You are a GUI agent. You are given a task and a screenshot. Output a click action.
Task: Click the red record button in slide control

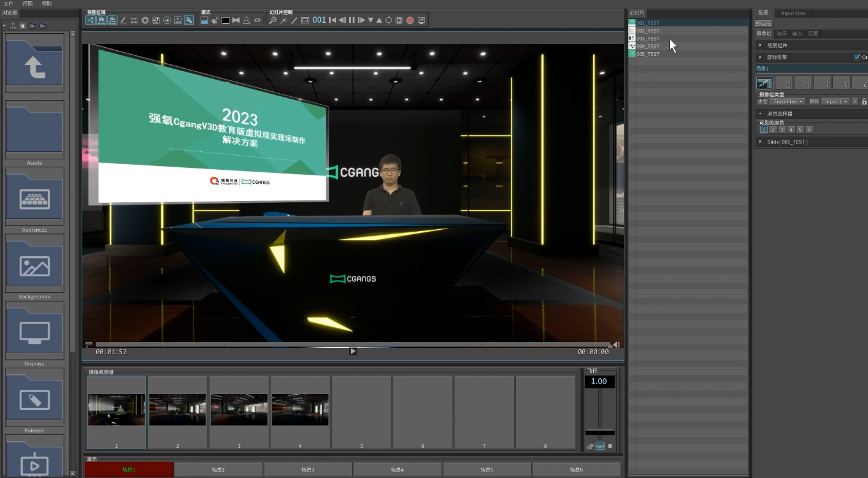pyautogui.click(x=410, y=20)
